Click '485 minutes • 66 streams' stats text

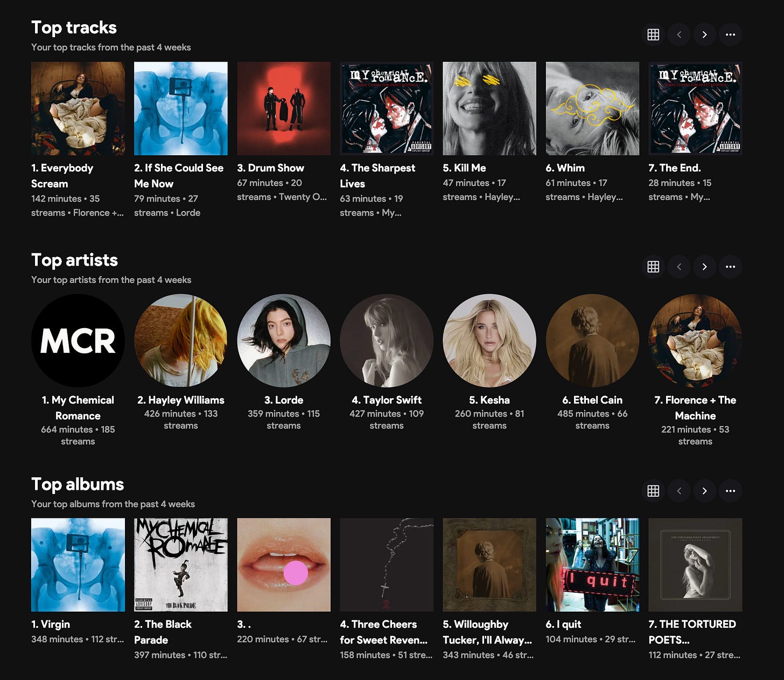592,420
